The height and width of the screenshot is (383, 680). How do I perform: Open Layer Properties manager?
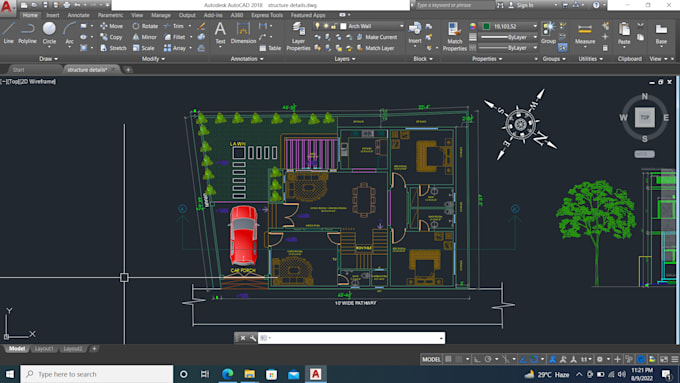(x=298, y=36)
